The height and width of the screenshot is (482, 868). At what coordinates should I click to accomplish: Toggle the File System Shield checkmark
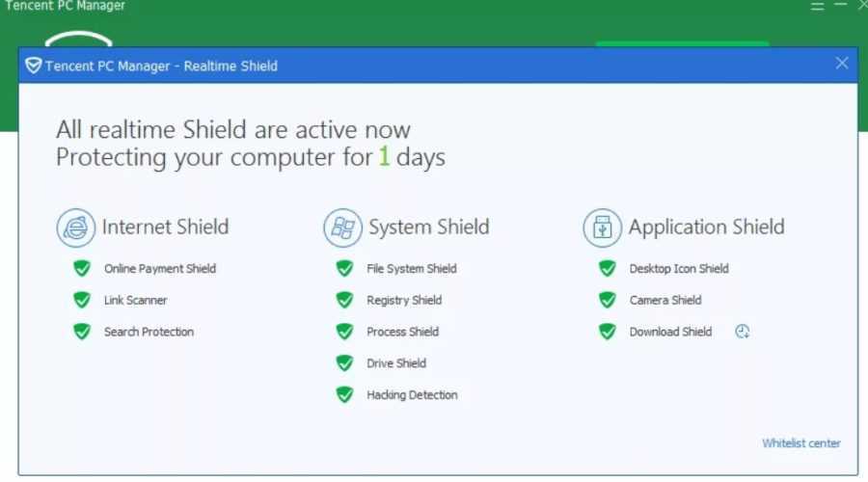click(x=344, y=269)
